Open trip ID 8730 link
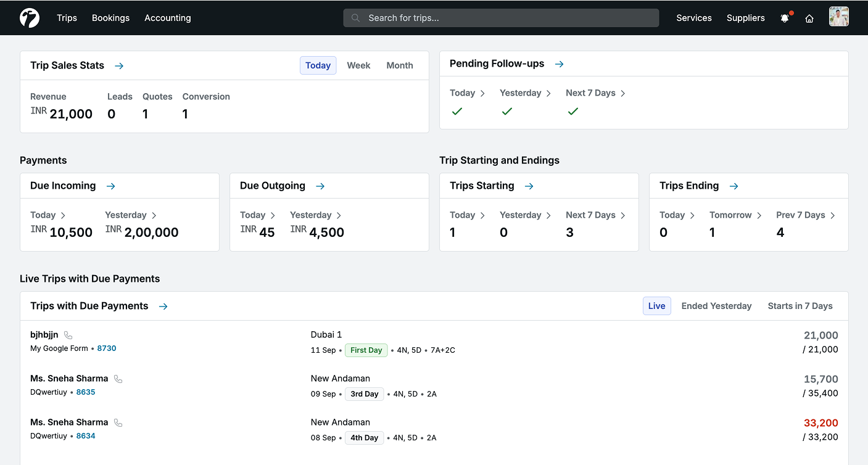The image size is (868, 465). click(107, 348)
